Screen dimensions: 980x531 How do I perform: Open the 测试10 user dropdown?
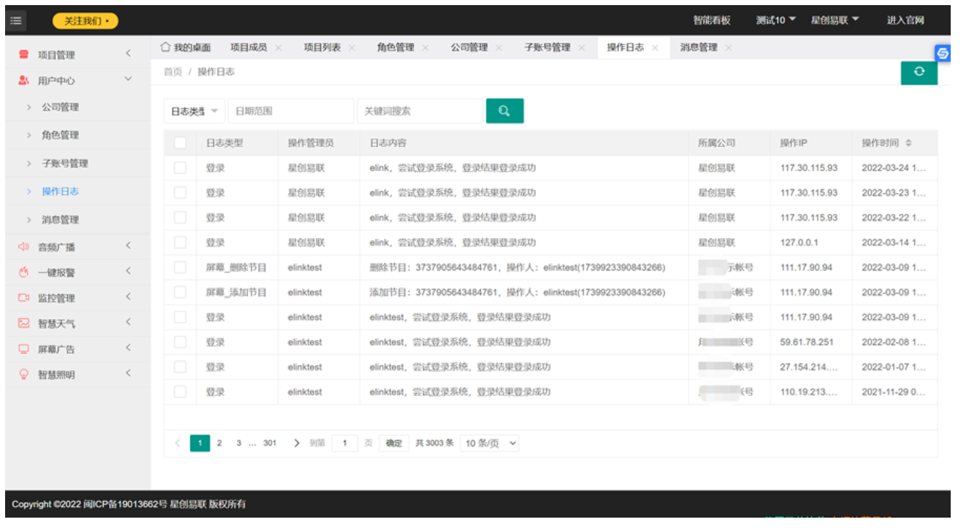point(774,20)
